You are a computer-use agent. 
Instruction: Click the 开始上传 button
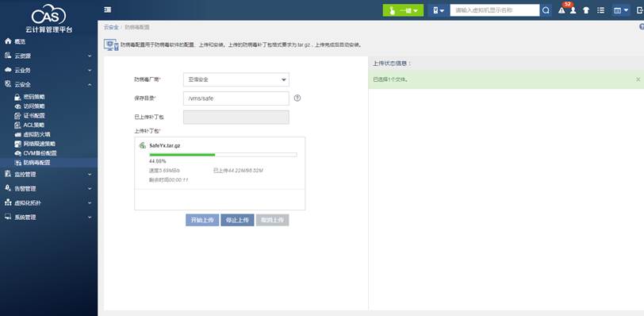point(202,220)
